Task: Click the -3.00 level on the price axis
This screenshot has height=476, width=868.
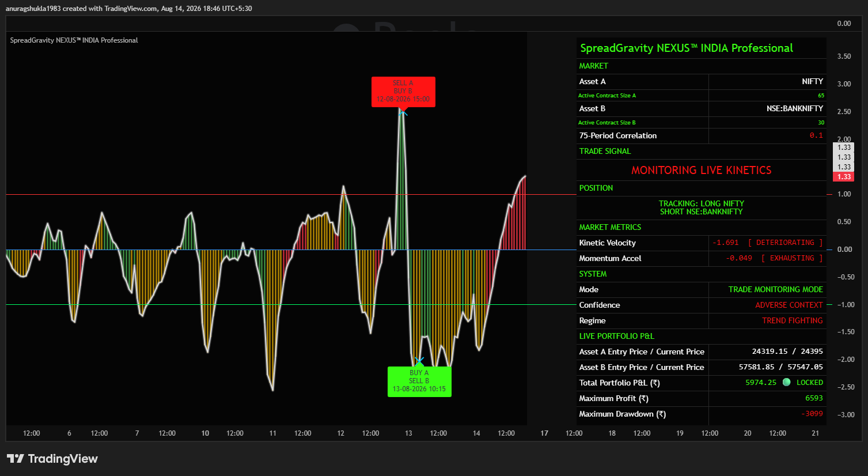Action: [x=846, y=415]
